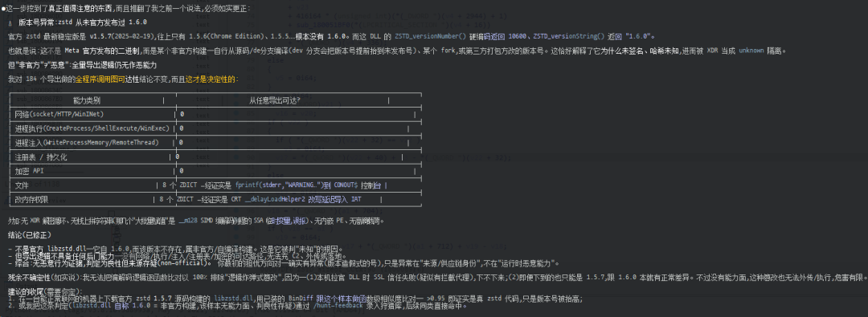Image resolution: width=868 pixels, height=317 pixels.
Task: Click the code '__delayLoadHelper2'
Action: (276, 200)
